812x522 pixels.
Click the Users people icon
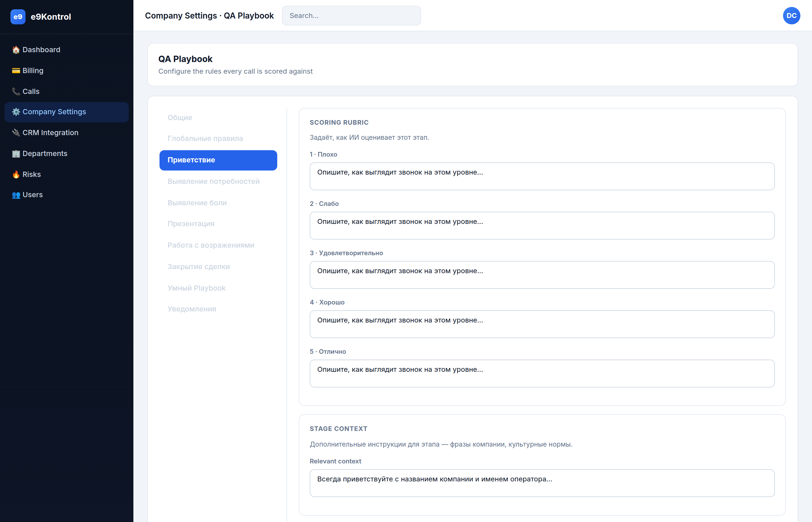[x=16, y=195]
